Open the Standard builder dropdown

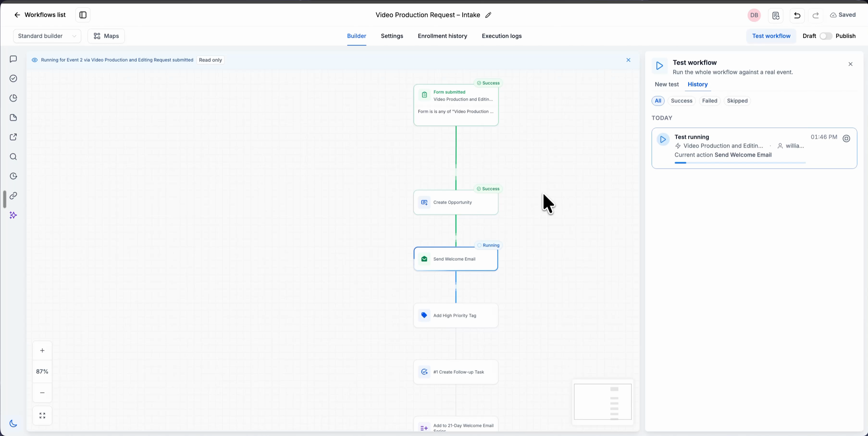coord(47,36)
